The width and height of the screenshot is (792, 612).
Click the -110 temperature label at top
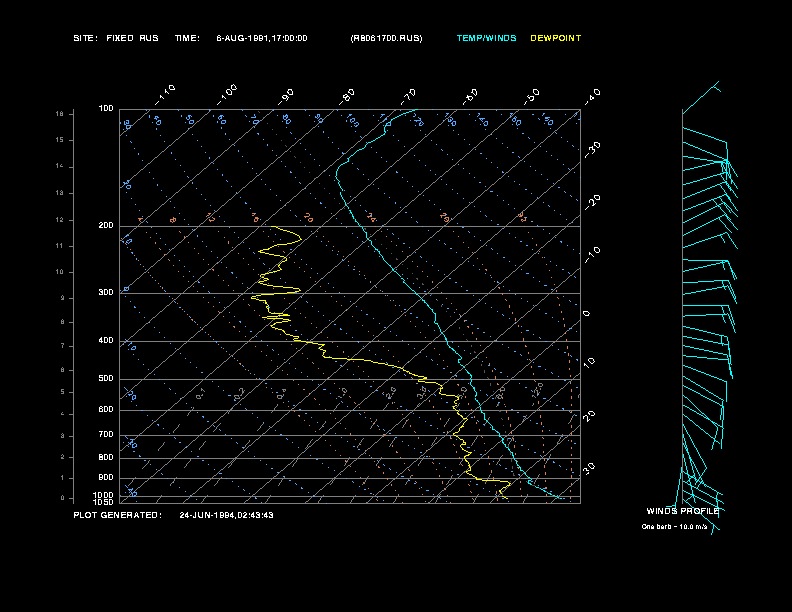point(167,92)
